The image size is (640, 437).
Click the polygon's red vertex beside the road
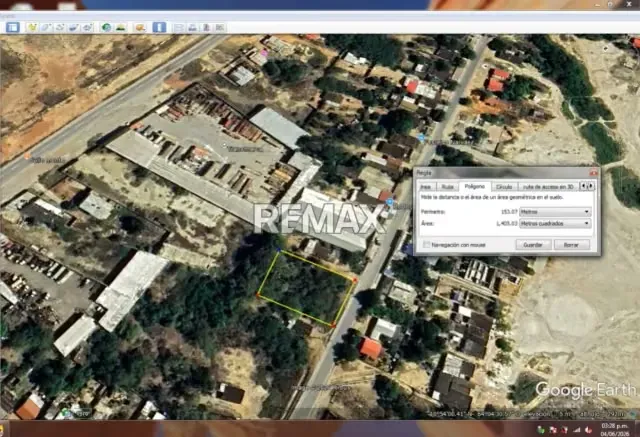[355, 280]
